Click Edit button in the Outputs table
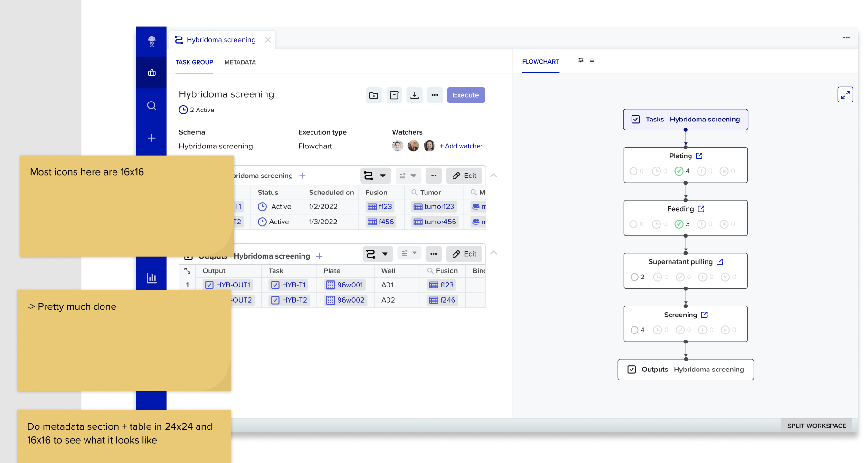The height and width of the screenshot is (463, 868). tap(464, 254)
